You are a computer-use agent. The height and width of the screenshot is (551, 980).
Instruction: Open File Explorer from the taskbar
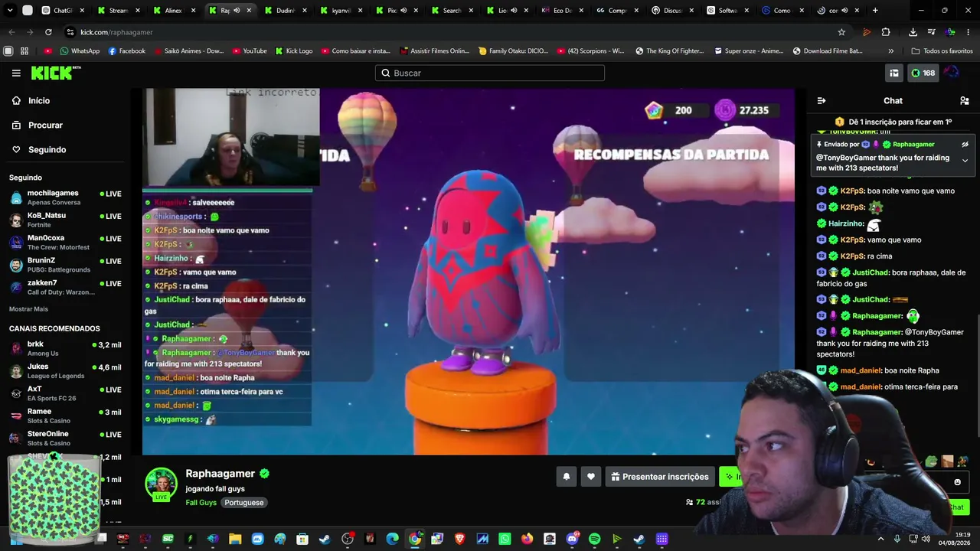(235, 539)
